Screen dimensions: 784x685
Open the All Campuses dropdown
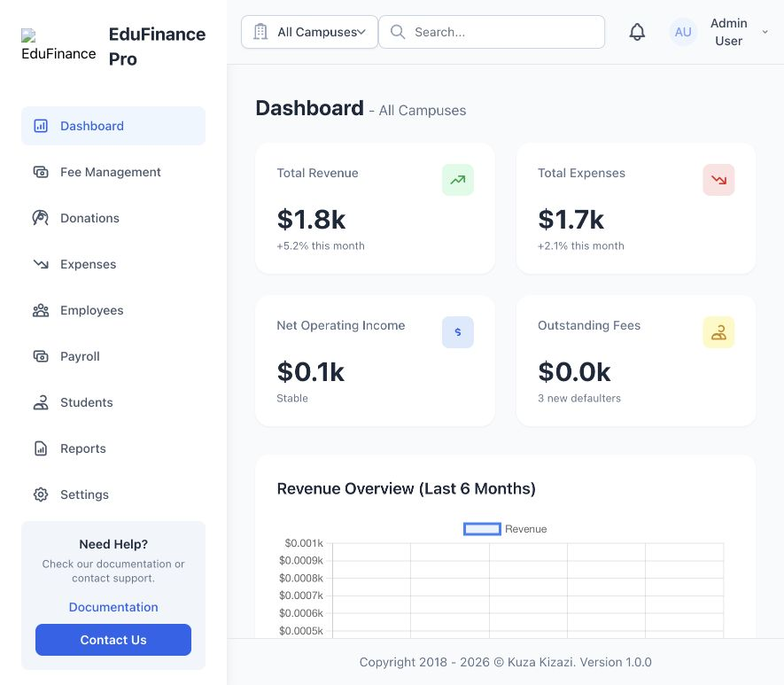click(309, 32)
